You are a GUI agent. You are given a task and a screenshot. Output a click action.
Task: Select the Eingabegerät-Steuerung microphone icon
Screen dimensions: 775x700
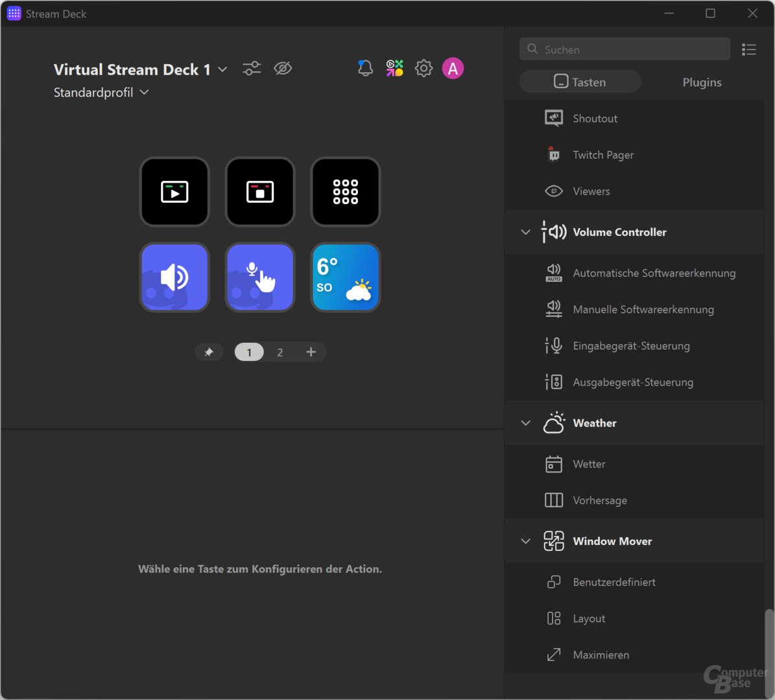point(553,345)
